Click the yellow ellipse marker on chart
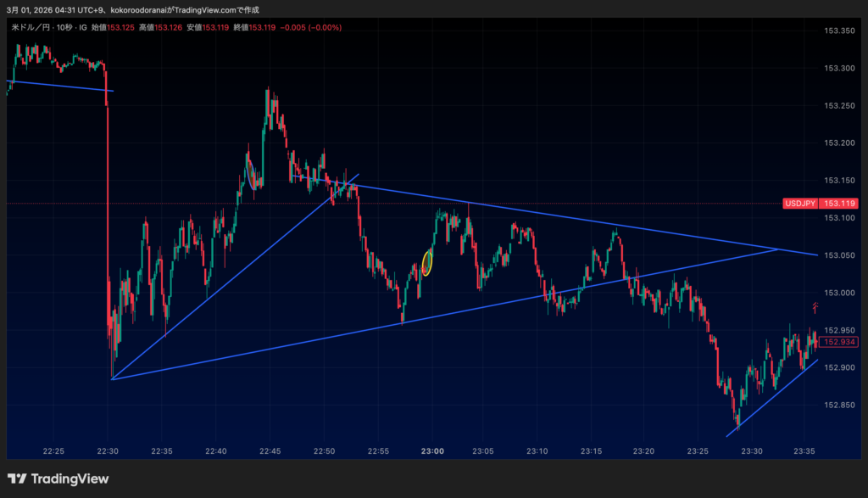This screenshot has height=498, width=868. tap(427, 263)
